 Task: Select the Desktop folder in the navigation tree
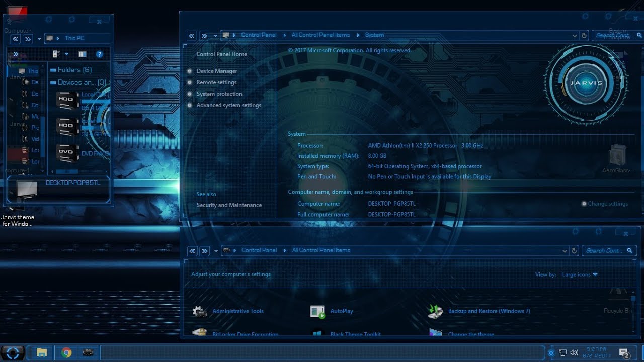click(x=31, y=82)
